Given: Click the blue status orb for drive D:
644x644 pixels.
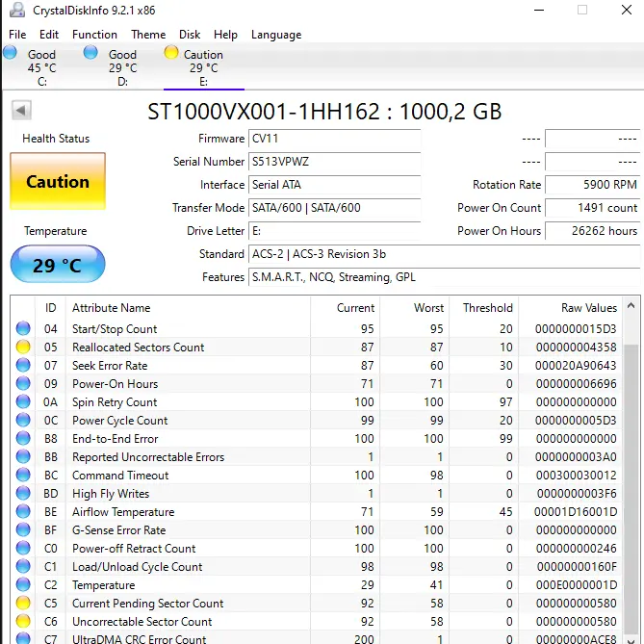Looking at the screenshot, I should (x=90, y=53).
